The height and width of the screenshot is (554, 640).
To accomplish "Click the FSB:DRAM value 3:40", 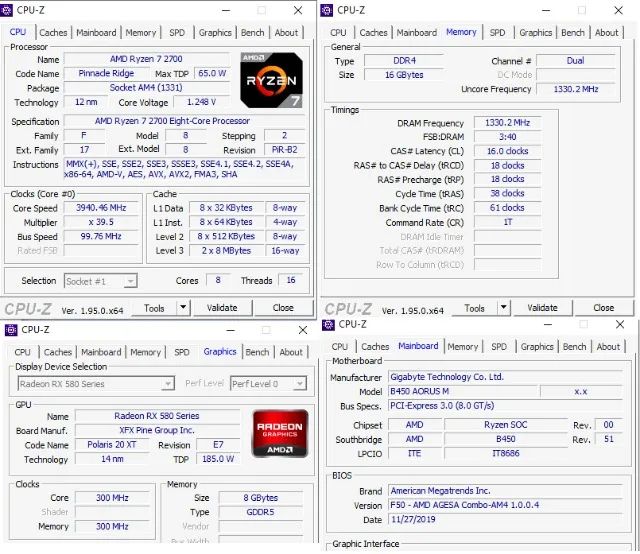I will point(507,137).
